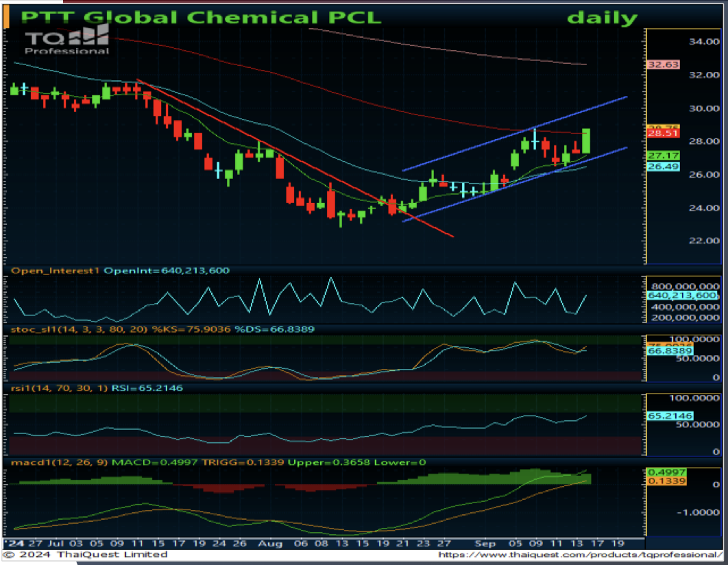Select the 800,000,000 open interest axis label
Image resolution: width=728 pixels, height=565 pixels.
point(685,287)
